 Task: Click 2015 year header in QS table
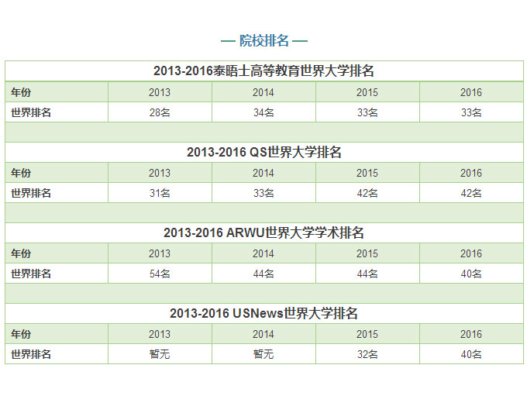[367, 173]
